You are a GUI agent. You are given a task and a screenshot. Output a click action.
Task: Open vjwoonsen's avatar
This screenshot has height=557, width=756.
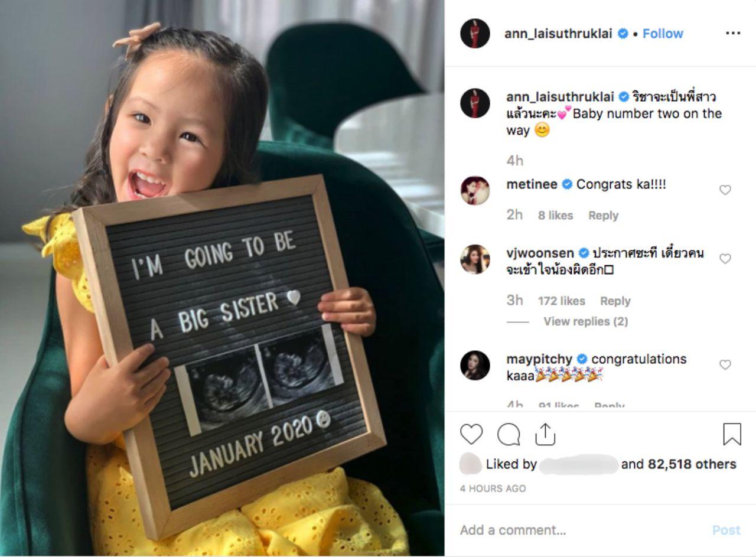click(x=475, y=259)
